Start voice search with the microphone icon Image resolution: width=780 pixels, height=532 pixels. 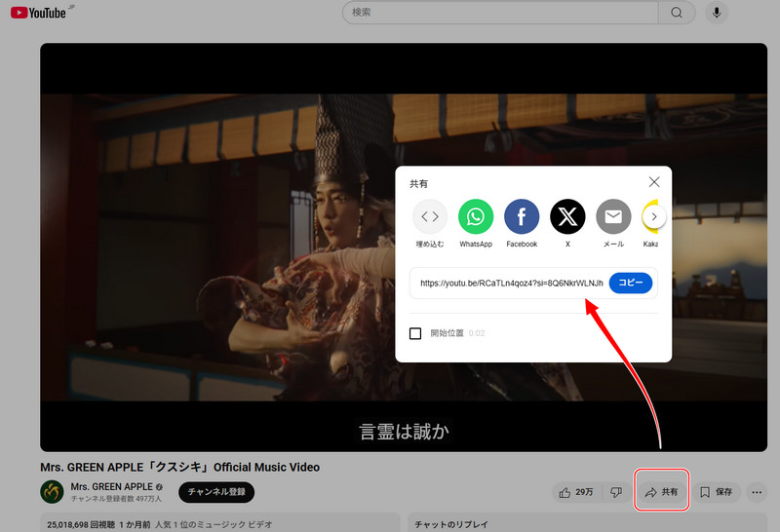717,13
